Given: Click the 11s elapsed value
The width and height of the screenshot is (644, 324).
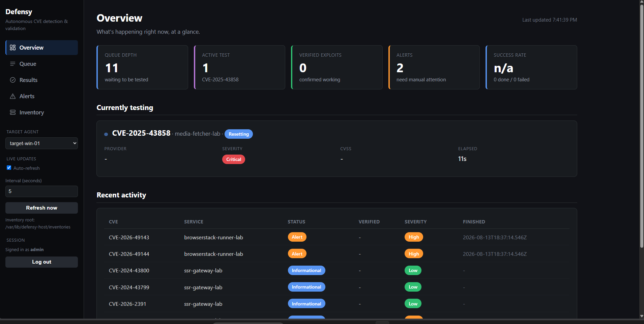Looking at the screenshot, I should 462,159.
